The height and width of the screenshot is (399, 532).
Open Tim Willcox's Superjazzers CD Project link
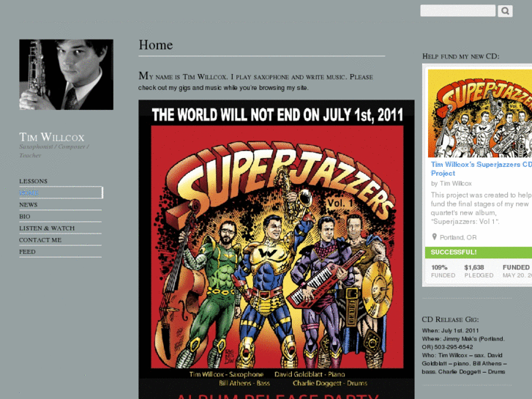coord(482,169)
